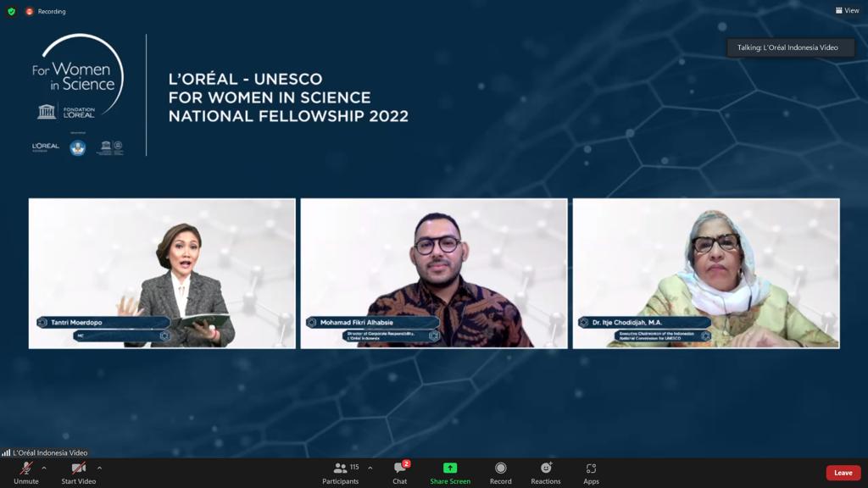
Task: Click the Dr. Itje Chodidjah, M.A. caption
Action: [x=626, y=322]
